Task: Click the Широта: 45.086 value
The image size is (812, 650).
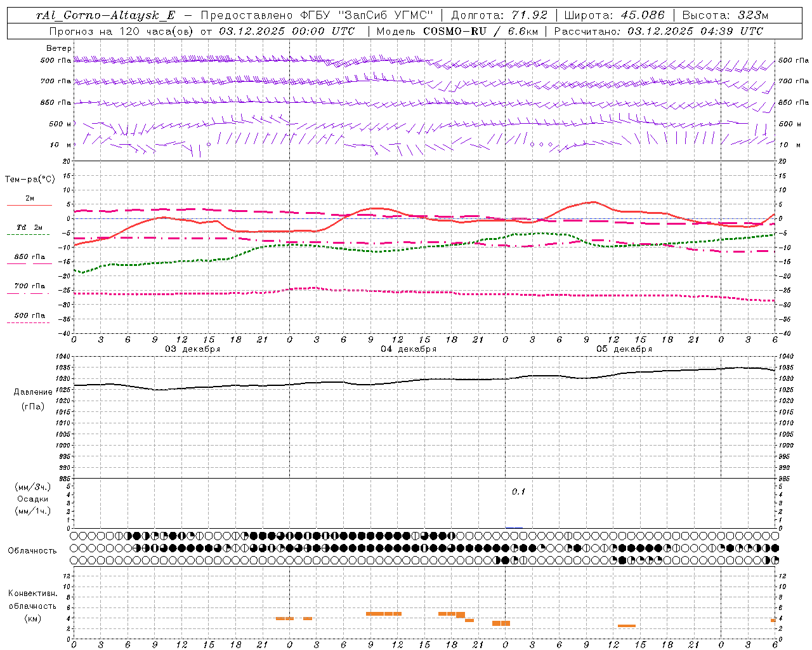Action: point(614,16)
